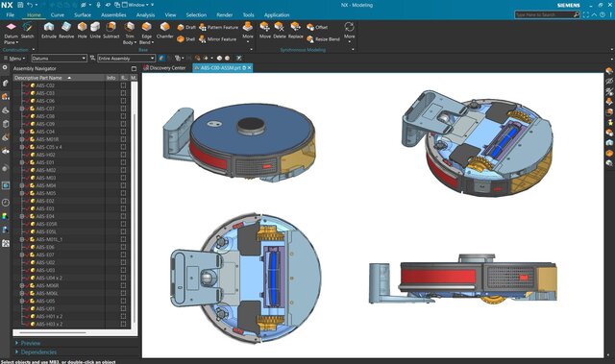Screen dimensions: 615x364
Task: Tick the checkbox in ABS-E01 row
Action: click(x=124, y=162)
